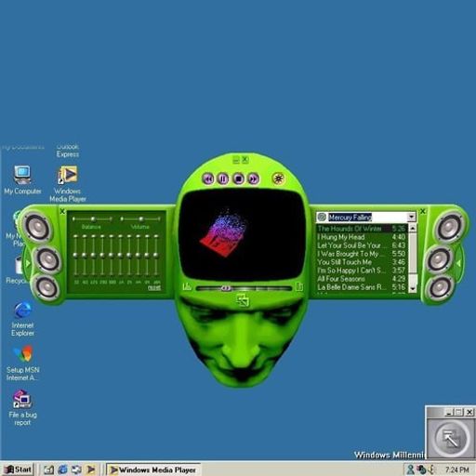Viewport: 476px width, 476px height.
Task: Close the playlist drawer with its X
Action: point(423,211)
